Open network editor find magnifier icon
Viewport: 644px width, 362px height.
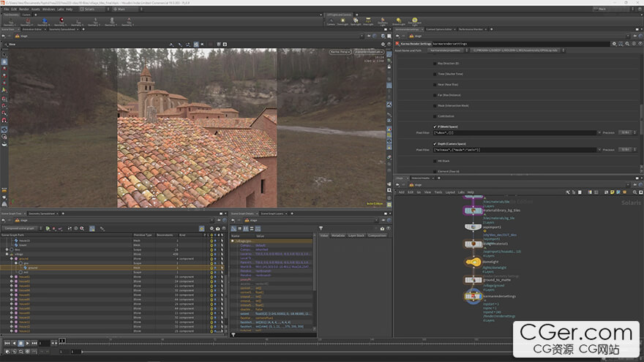pos(634,192)
